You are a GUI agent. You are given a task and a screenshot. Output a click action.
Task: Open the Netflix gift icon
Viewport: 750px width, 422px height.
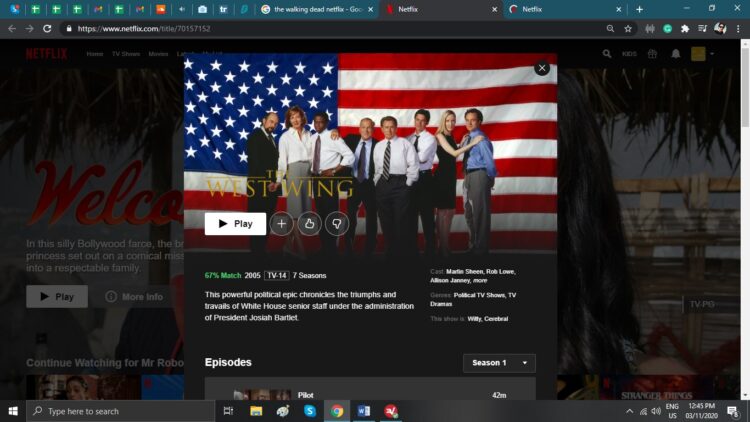[652, 54]
